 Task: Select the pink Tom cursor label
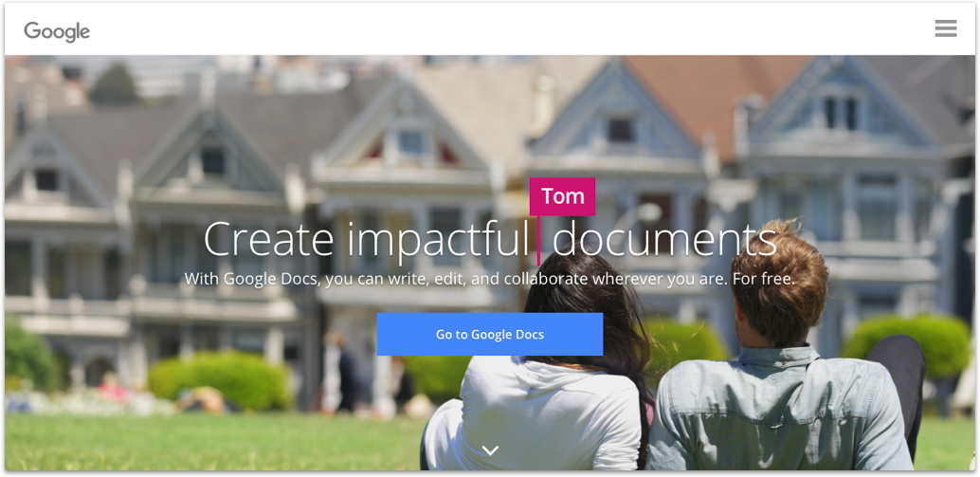[562, 196]
